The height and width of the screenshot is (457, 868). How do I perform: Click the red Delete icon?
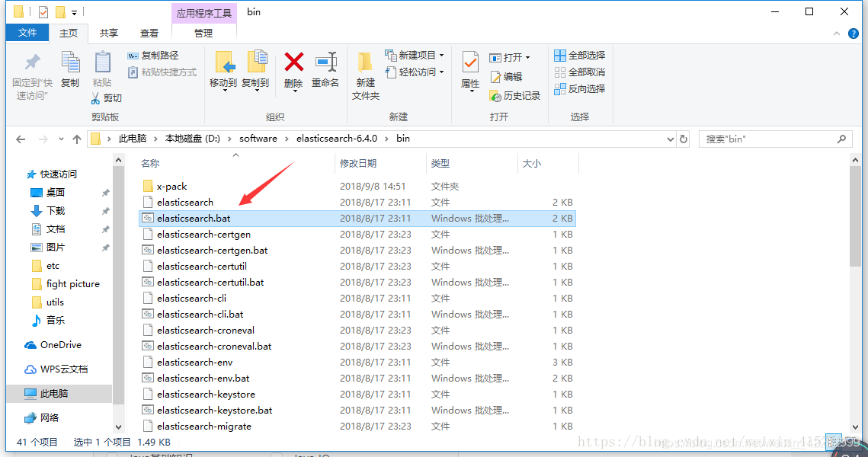pyautogui.click(x=293, y=62)
